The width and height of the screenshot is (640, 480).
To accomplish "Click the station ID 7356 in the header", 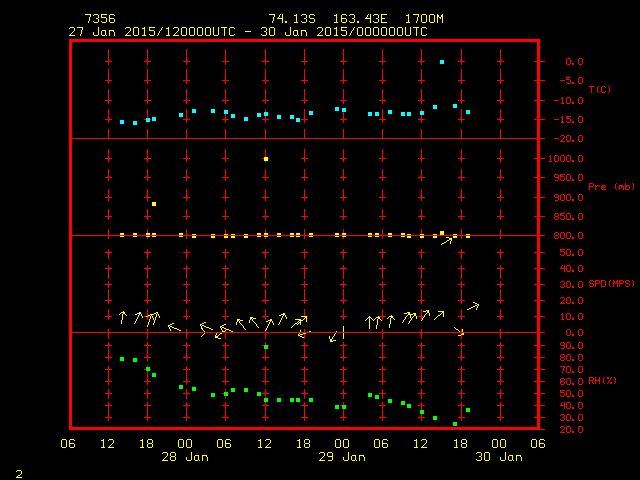I will (x=99, y=19).
